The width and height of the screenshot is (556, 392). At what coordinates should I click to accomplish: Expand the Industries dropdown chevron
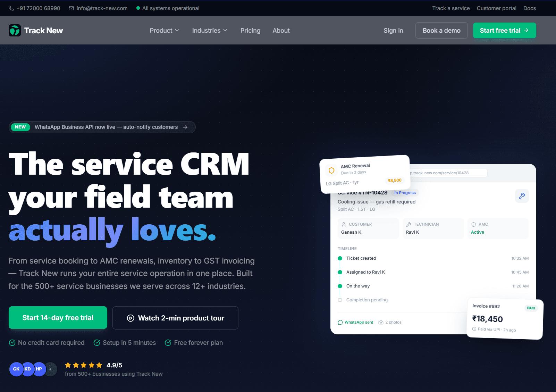(x=225, y=31)
